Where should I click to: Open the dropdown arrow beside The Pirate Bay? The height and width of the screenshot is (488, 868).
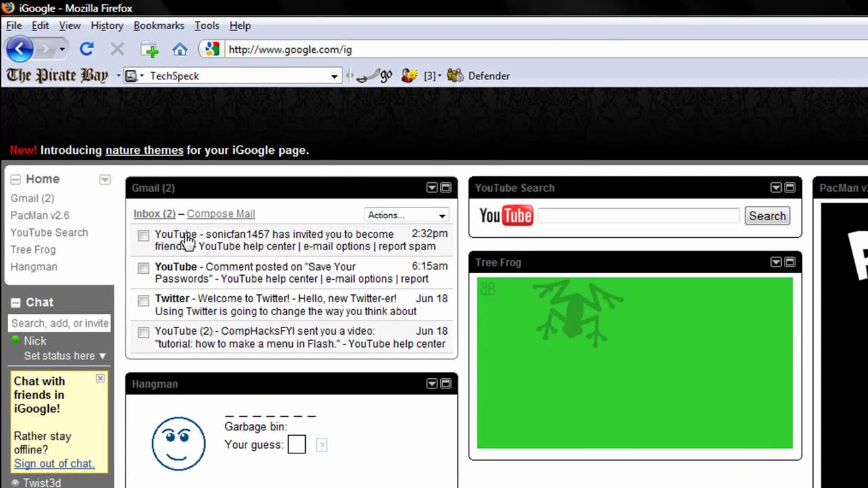click(x=118, y=76)
